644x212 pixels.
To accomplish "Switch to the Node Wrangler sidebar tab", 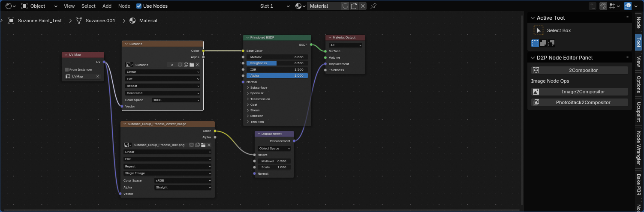I will click(x=638, y=148).
